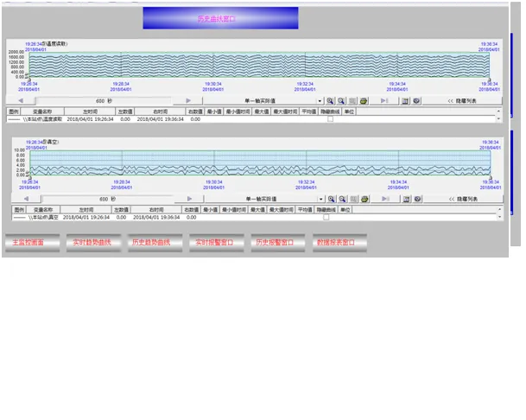This screenshot has height=420, width=526.
Task: Click 19:30:34 time label under temperature chart
Action: (213, 84)
